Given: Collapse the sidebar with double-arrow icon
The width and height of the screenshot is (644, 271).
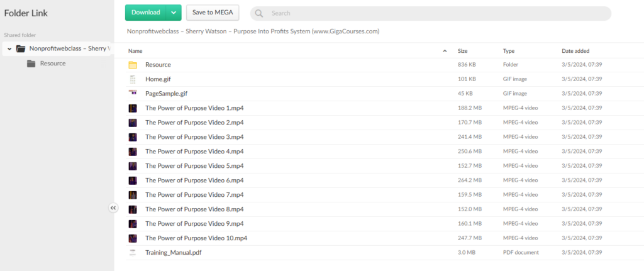Looking at the screenshot, I should (x=113, y=208).
